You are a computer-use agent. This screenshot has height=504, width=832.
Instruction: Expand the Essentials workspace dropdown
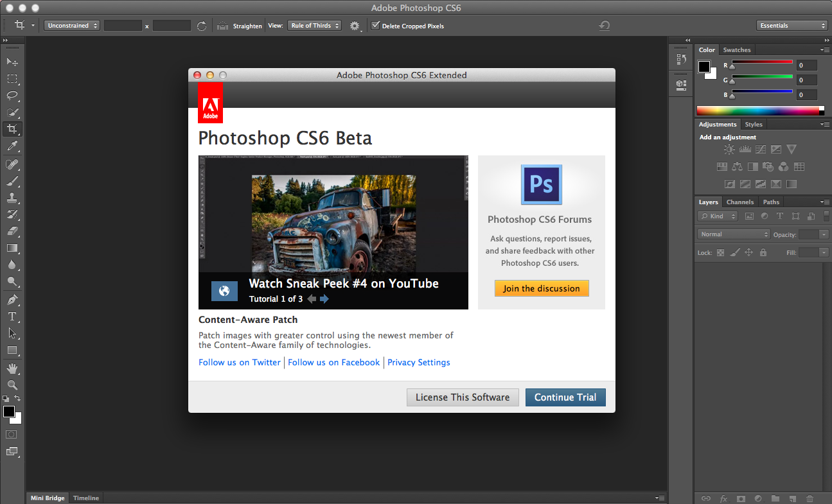tap(792, 26)
